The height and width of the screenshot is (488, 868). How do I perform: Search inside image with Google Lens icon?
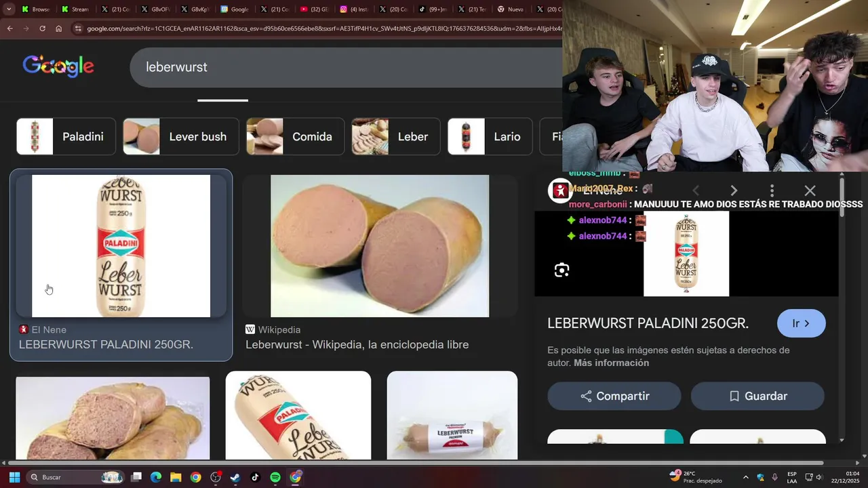(x=561, y=270)
